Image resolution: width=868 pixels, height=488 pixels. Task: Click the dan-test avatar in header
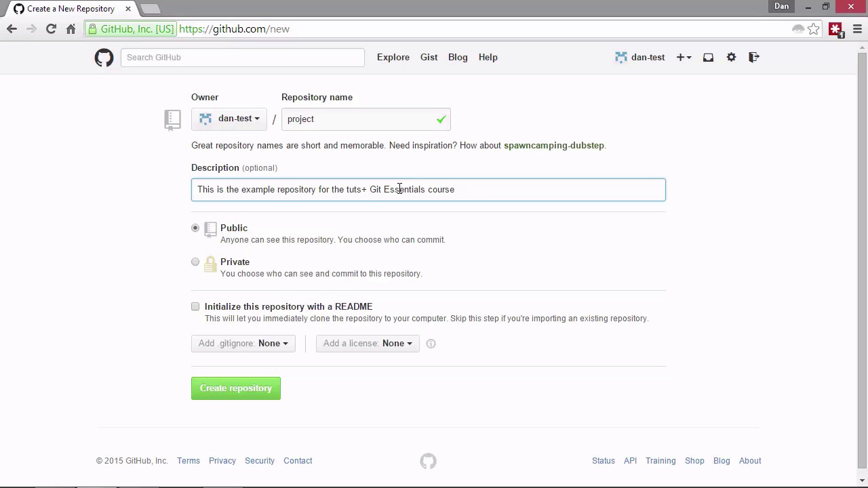point(621,58)
